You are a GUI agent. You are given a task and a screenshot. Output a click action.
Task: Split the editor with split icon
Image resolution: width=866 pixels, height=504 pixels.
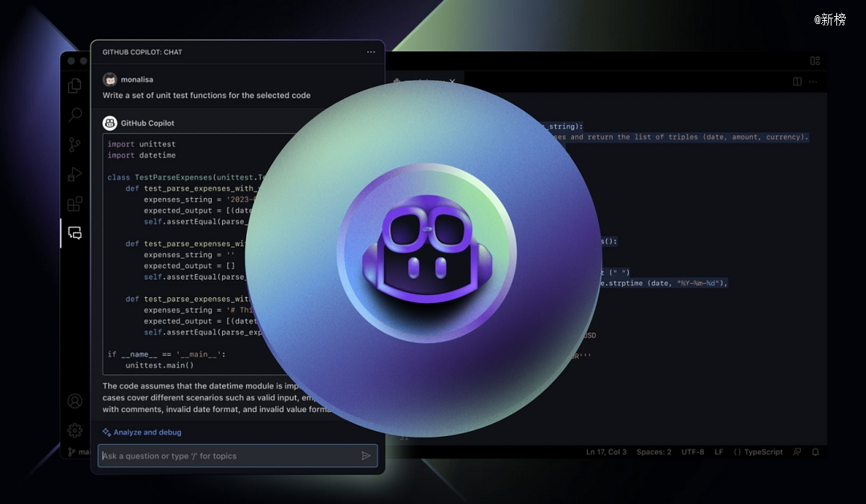click(x=797, y=82)
